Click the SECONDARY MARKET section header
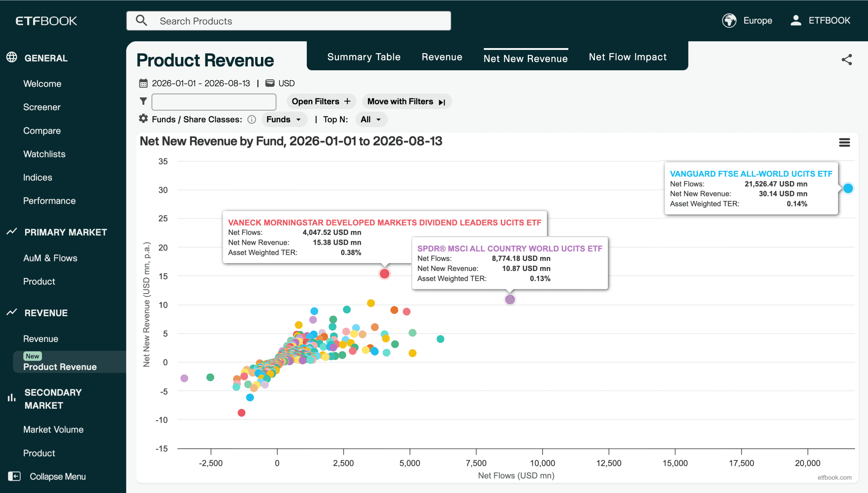 (x=53, y=399)
